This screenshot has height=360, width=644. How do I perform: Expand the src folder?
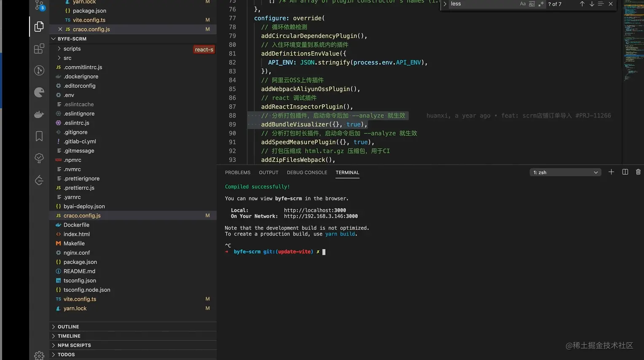[x=67, y=58]
